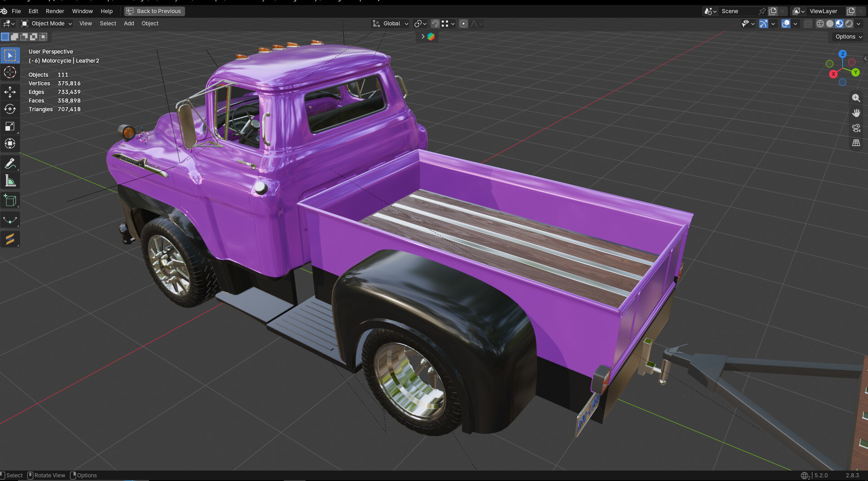Image resolution: width=868 pixels, height=481 pixels.
Task: Choose the Measure ruler tool
Action: tap(10, 181)
